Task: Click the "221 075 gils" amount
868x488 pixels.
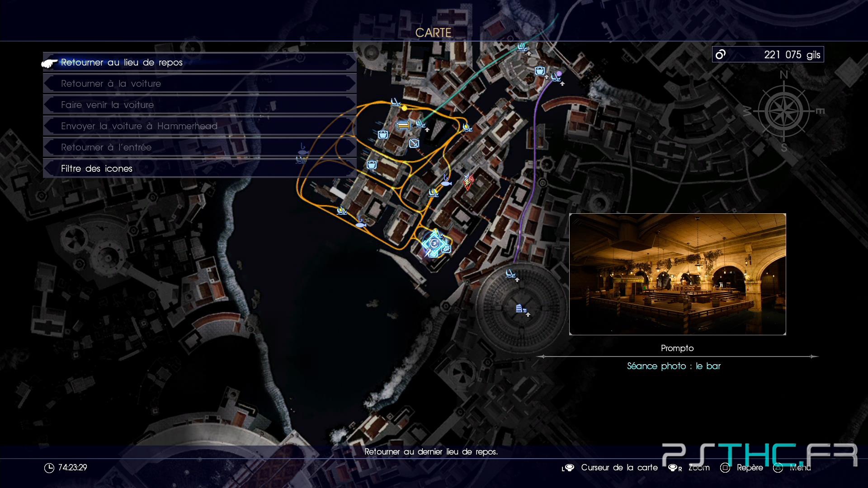Action: (792, 55)
